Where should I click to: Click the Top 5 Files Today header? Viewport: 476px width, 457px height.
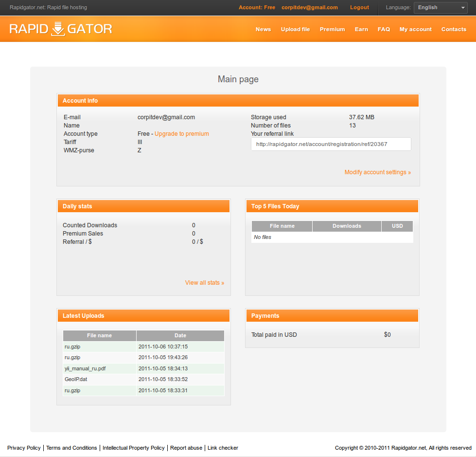pyautogui.click(x=332, y=206)
